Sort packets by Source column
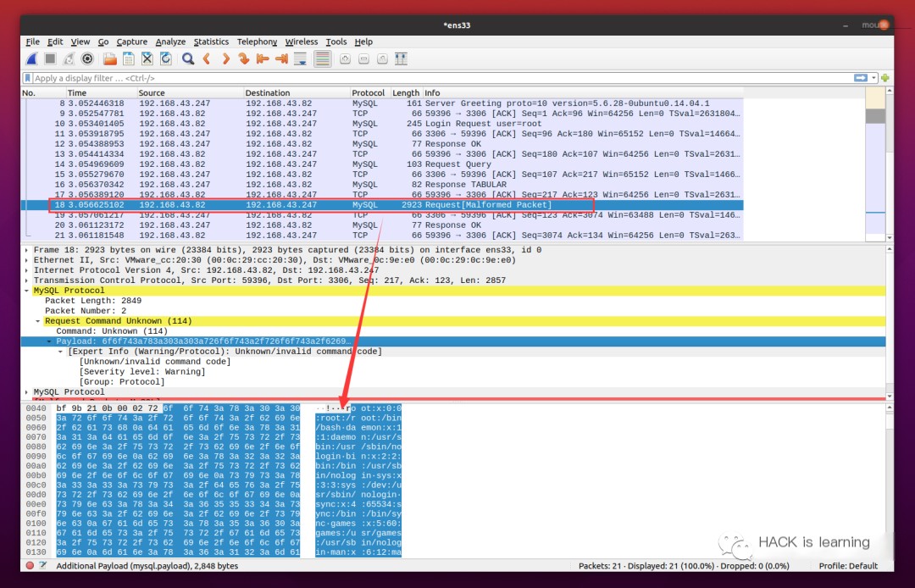 [190, 92]
